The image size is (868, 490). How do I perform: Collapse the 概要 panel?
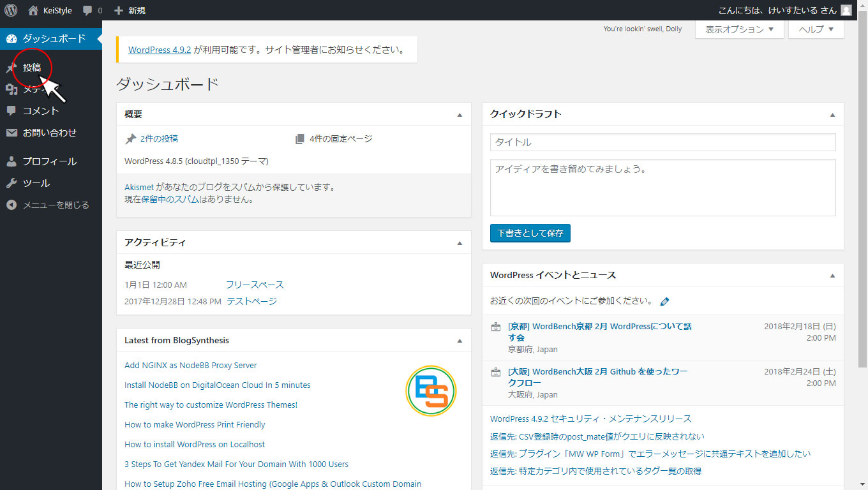pyautogui.click(x=460, y=115)
